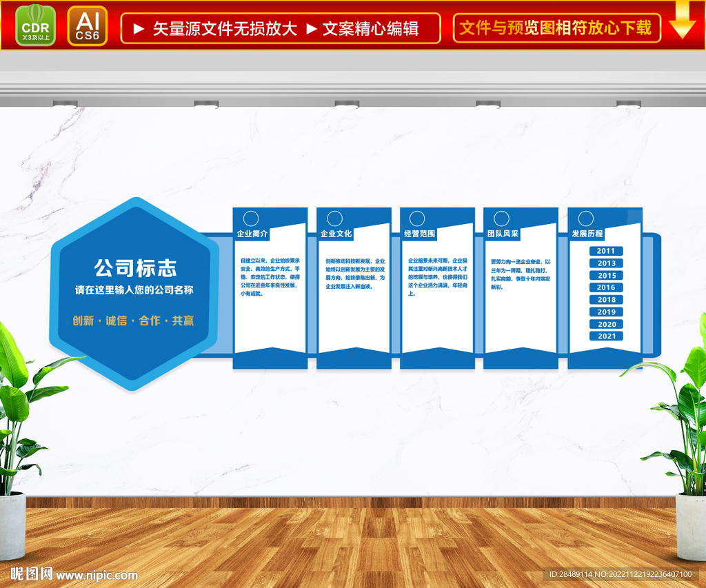Image resolution: width=706 pixels, height=588 pixels.
Task: Click the circle icon above 企业简介
Action: pyautogui.click(x=251, y=219)
